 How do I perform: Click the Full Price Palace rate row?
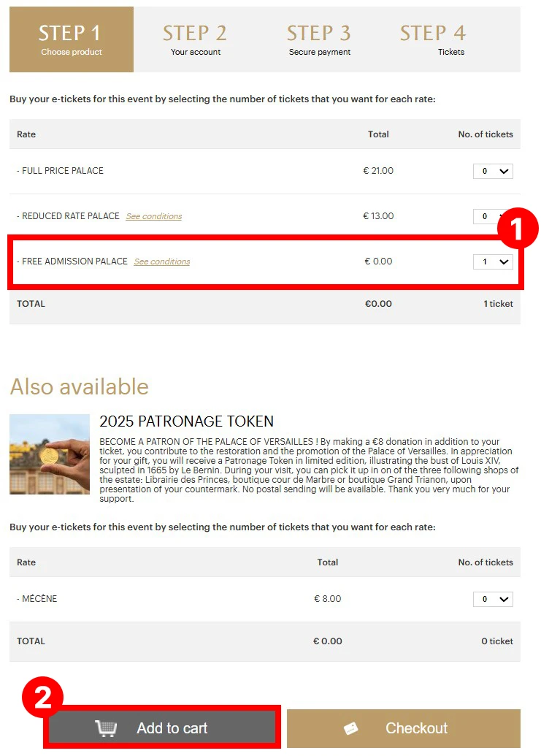click(x=265, y=171)
